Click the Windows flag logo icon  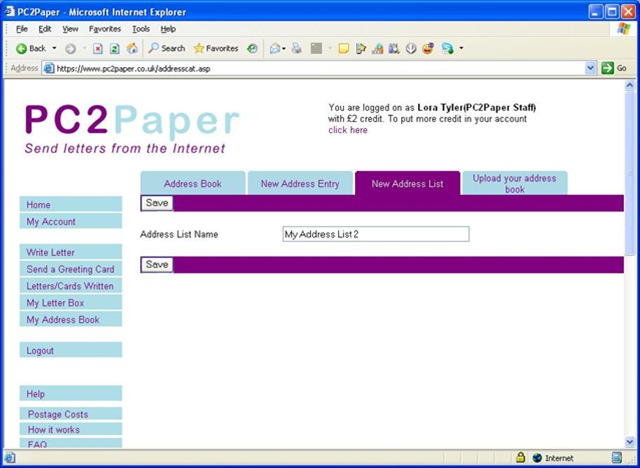[623, 29]
